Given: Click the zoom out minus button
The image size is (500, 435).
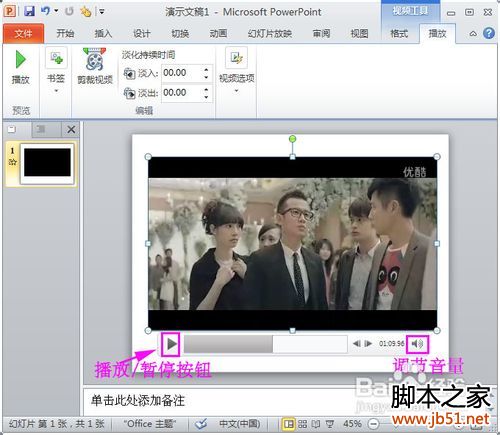Looking at the screenshot, I should click(374, 424).
